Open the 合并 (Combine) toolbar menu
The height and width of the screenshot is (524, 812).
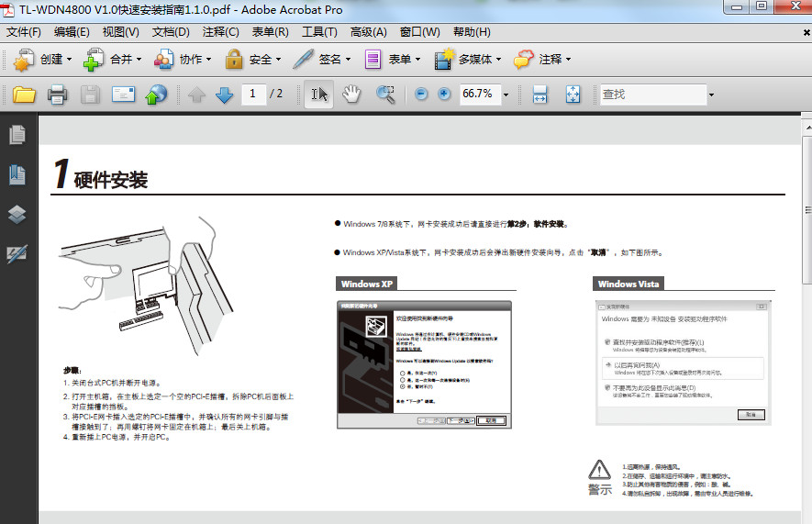112,60
